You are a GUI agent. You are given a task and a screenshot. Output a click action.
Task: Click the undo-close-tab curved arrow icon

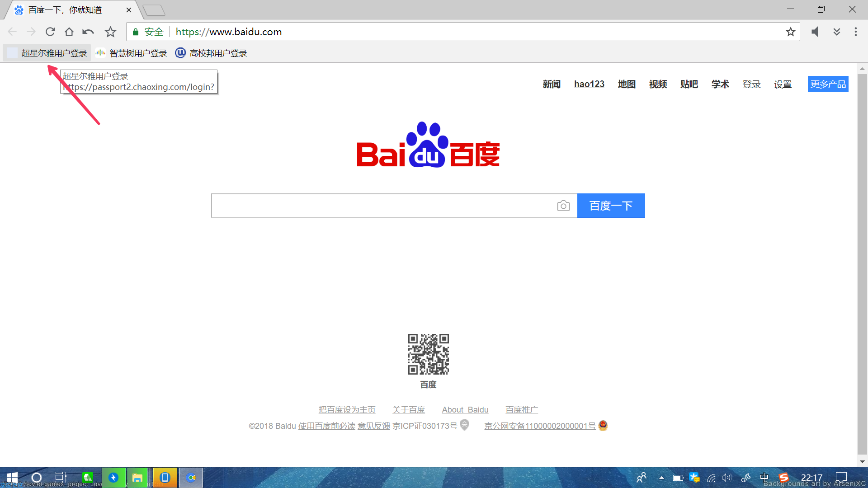pos(88,32)
